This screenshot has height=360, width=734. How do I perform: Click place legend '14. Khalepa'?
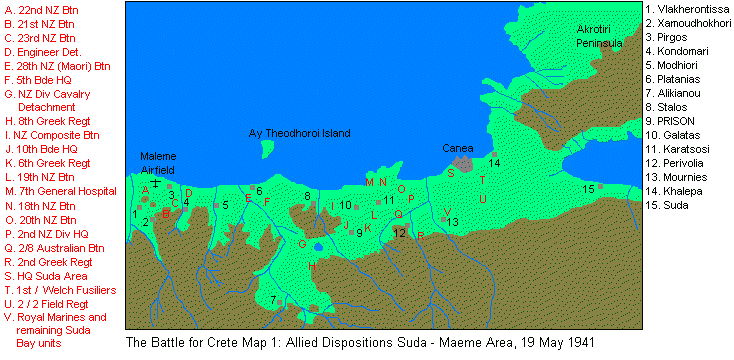point(674,191)
